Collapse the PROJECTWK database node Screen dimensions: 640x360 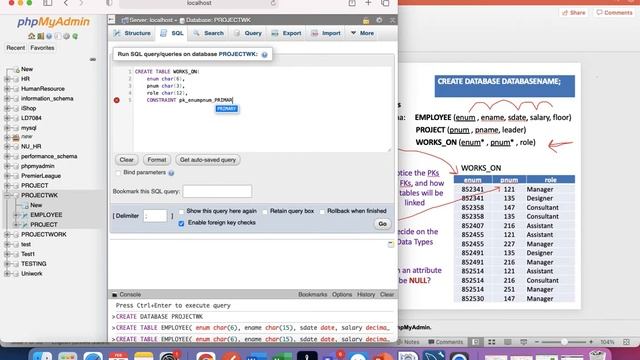[x=7, y=195]
